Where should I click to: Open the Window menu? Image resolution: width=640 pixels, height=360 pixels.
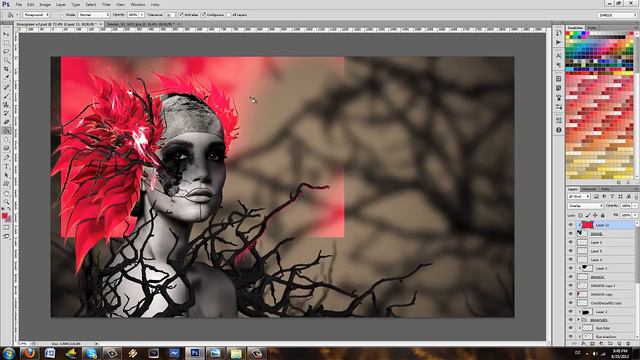tap(138, 4)
